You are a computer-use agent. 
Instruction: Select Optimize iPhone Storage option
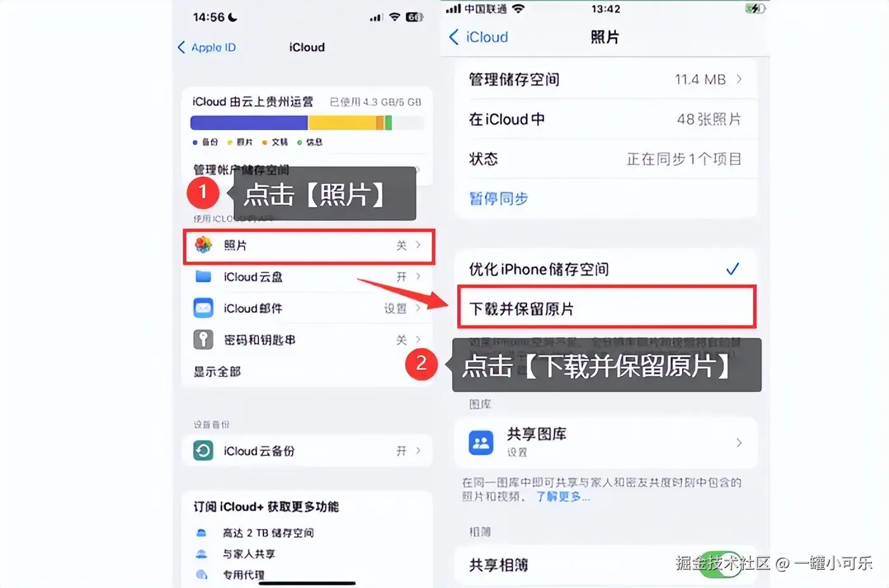coord(605,269)
